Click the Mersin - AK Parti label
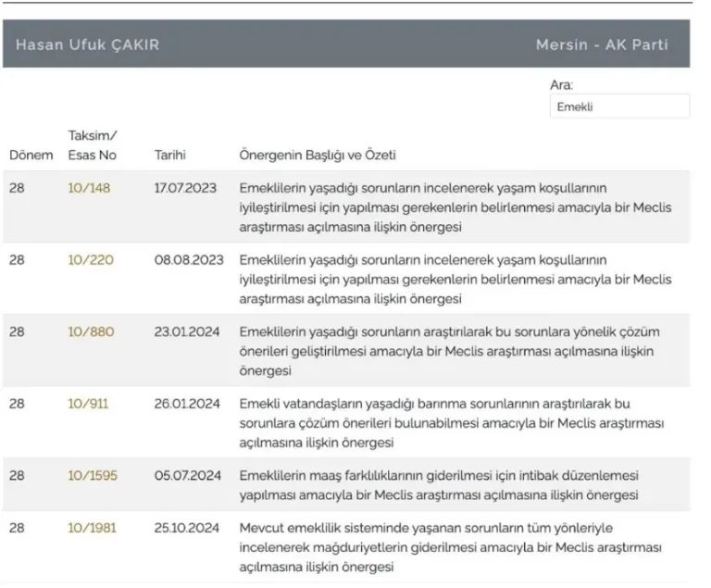 [601, 44]
